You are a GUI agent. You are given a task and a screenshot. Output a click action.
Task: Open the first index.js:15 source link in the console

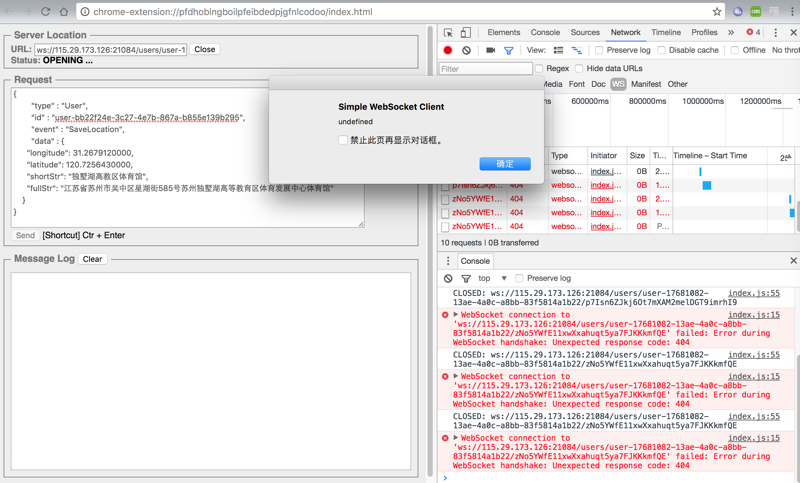coord(754,315)
